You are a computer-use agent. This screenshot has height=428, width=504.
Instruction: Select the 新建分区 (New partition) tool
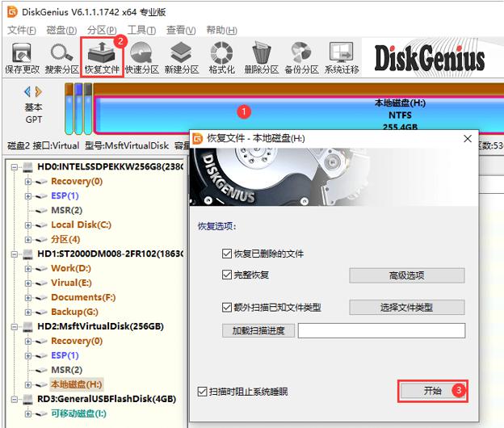182,58
